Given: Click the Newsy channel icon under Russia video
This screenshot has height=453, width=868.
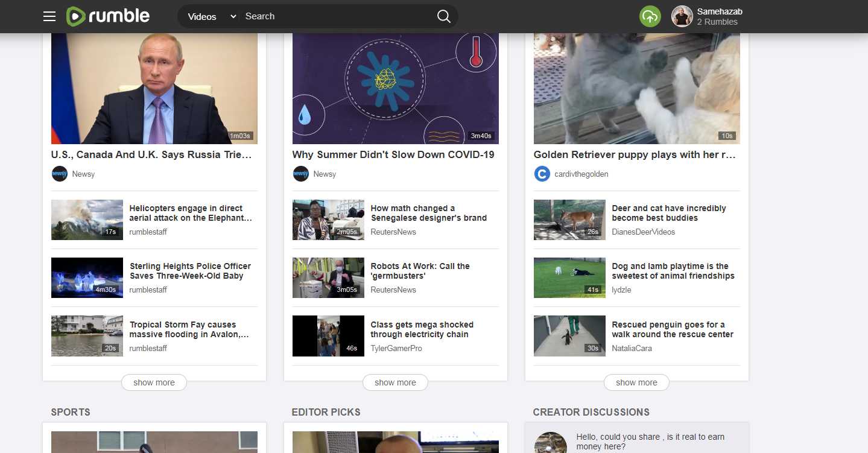Looking at the screenshot, I should [x=59, y=174].
